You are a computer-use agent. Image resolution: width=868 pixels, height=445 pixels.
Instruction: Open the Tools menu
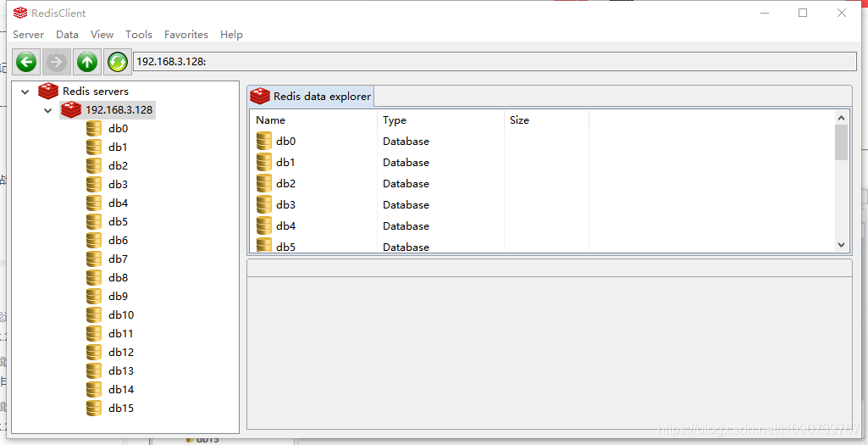pos(138,35)
